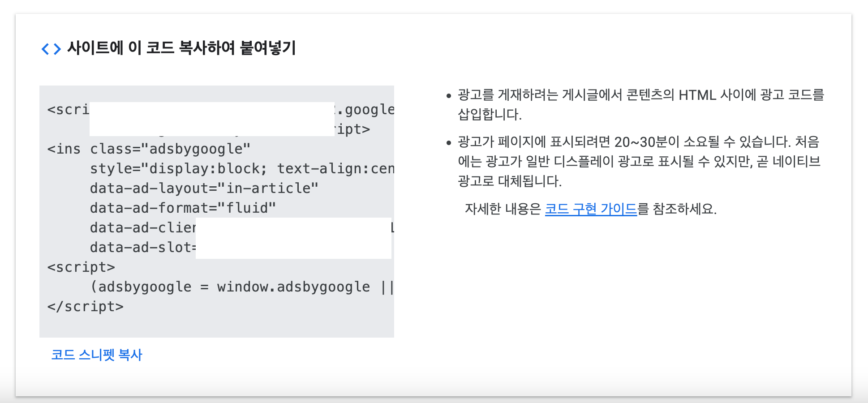Click '코드 스니펫 복사' to copy the snippet

(97, 355)
